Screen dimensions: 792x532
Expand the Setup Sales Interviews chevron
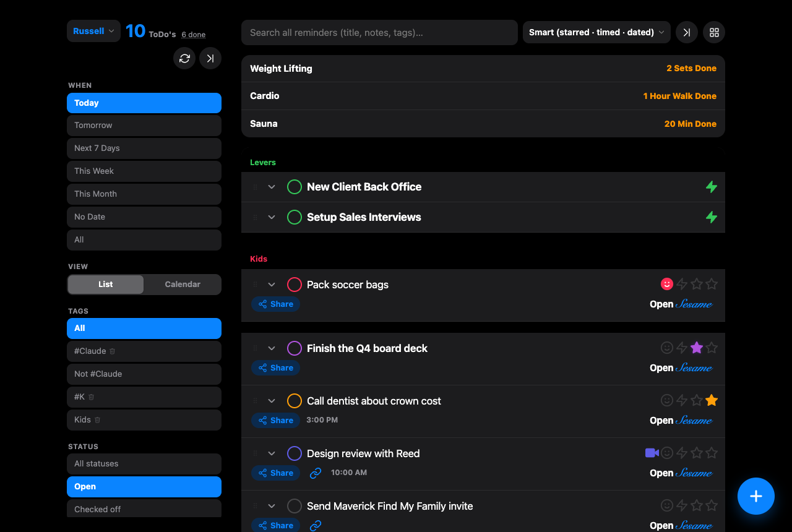[272, 217]
